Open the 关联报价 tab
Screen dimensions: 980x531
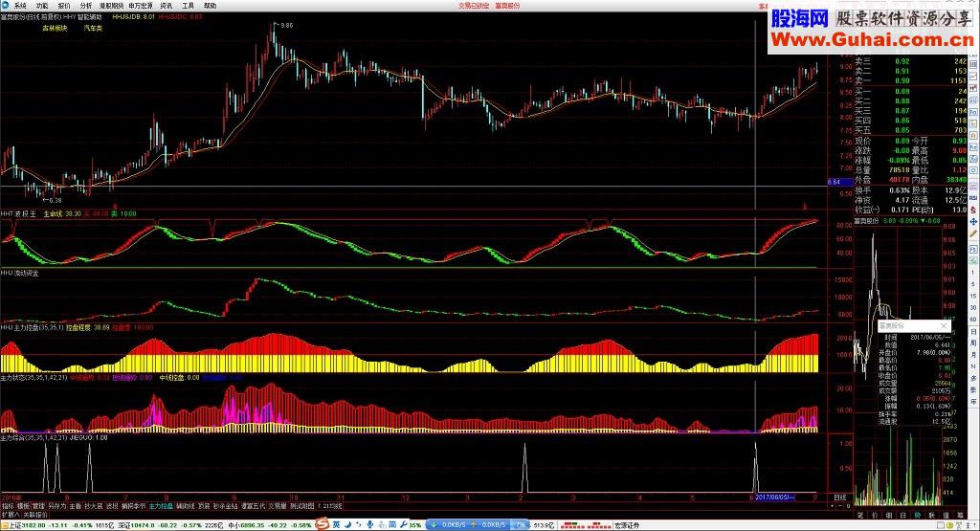[x=35, y=515]
